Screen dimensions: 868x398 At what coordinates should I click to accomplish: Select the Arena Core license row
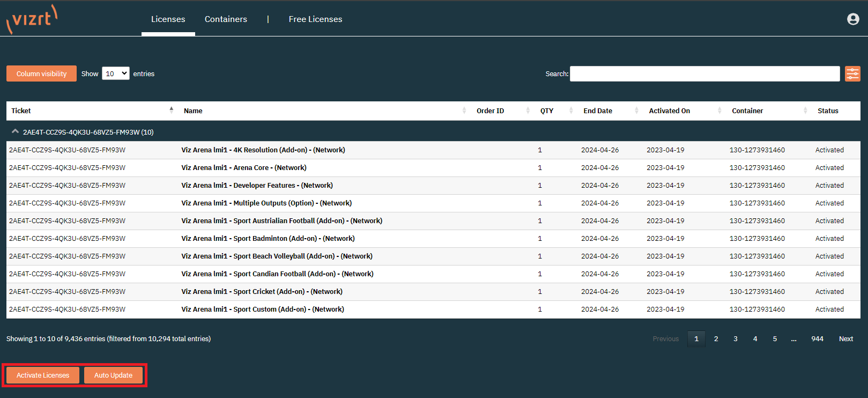[244, 168]
